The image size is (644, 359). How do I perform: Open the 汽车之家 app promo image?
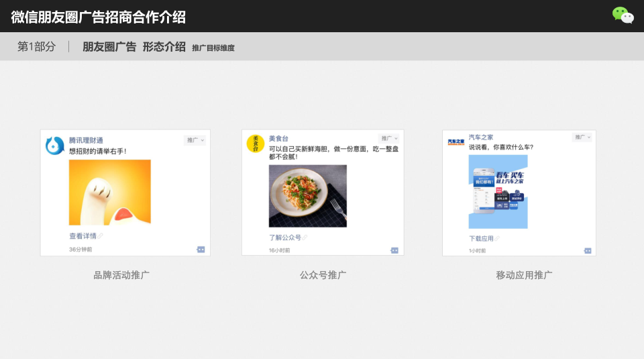click(498, 192)
